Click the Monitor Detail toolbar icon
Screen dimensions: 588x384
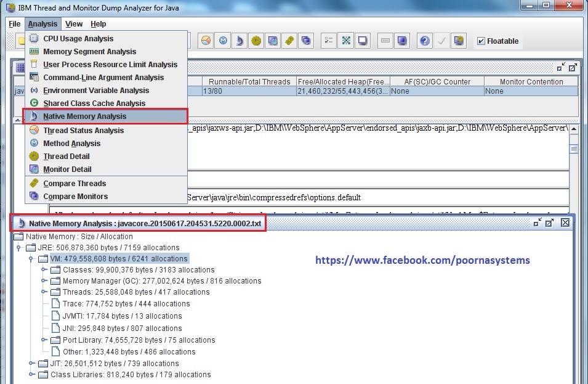[x=273, y=41]
